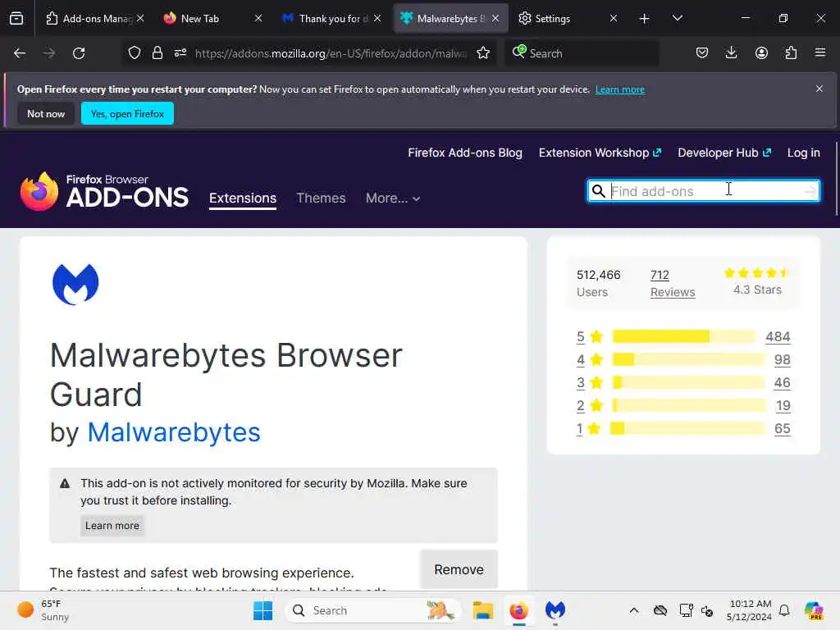Click Not now button
The image size is (840, 630).
point(46,113)
